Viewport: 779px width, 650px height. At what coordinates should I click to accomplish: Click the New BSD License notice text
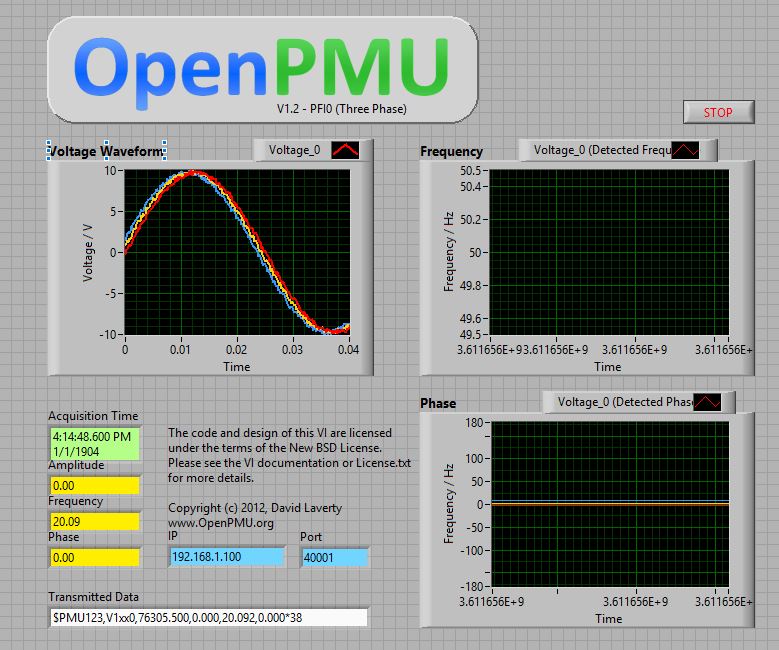[289, 455]
